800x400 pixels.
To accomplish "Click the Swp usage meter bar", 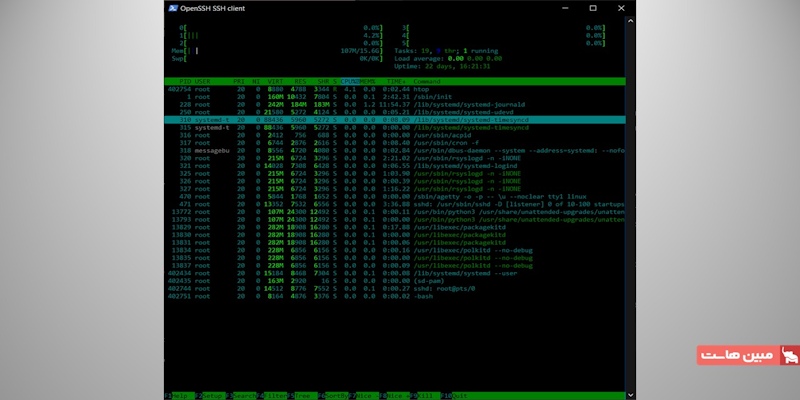I will tap(277, 59).
